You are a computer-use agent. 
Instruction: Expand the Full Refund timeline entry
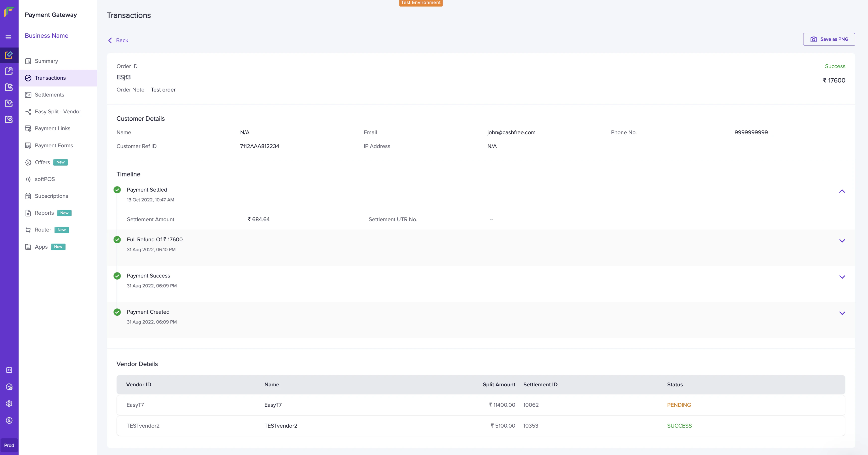coord(842,241)
